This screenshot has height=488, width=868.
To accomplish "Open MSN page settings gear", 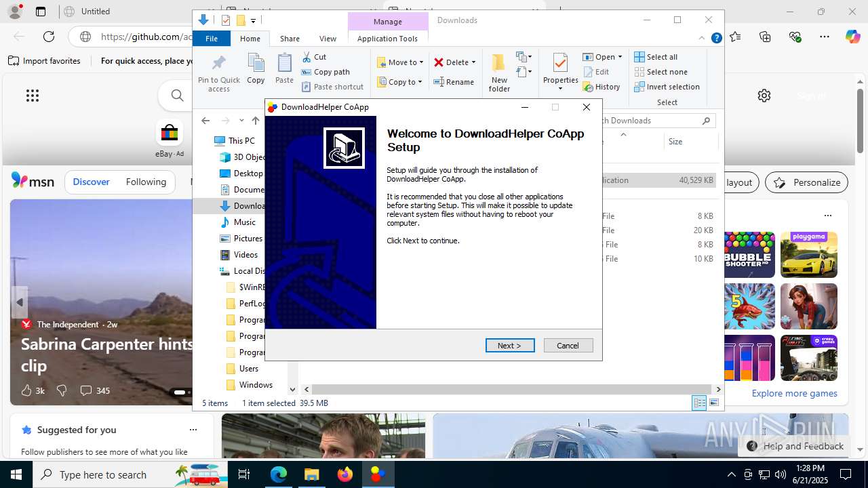I will 764,96.
